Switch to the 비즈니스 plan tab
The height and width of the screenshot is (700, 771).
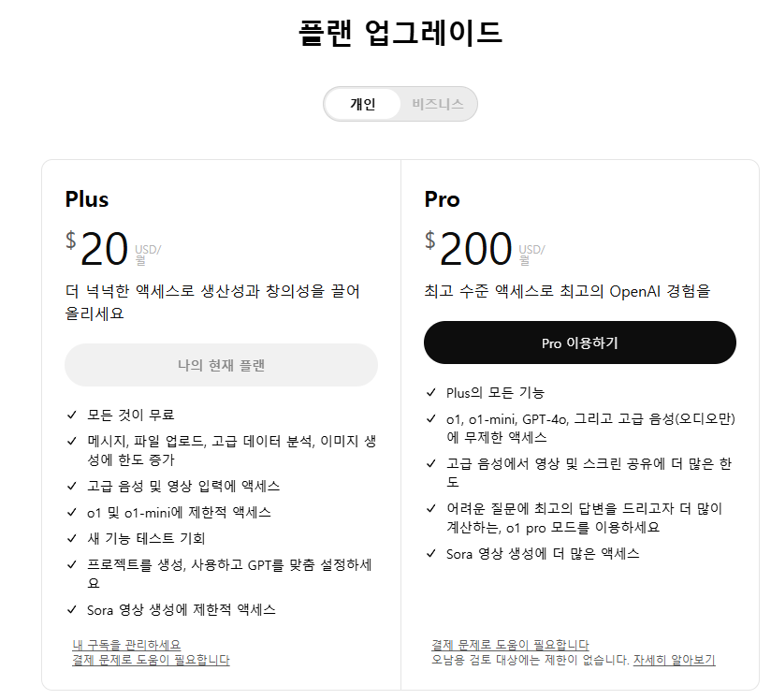438,104
